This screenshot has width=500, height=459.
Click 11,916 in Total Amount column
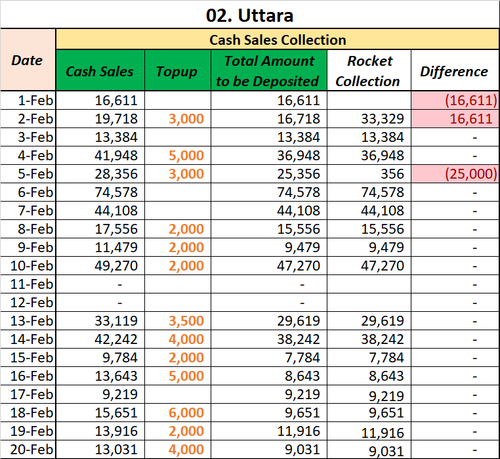269,431
